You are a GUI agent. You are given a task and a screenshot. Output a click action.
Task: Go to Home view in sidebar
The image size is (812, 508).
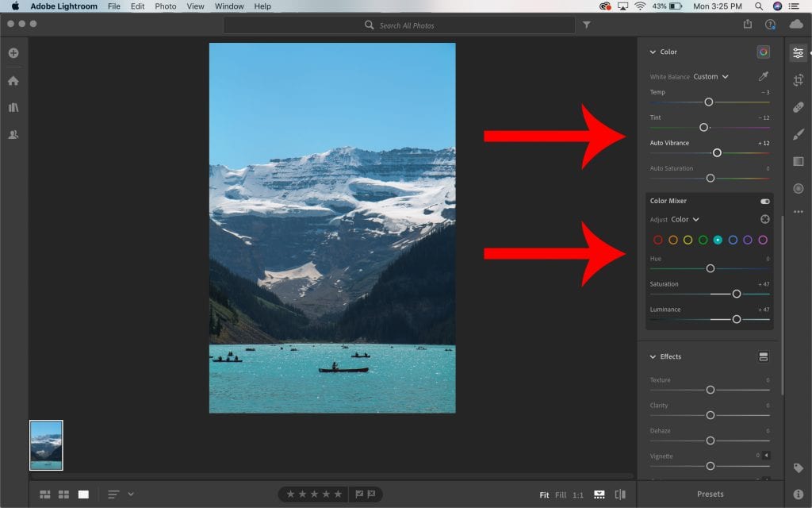pyautogui.click(x=13, y=80)
